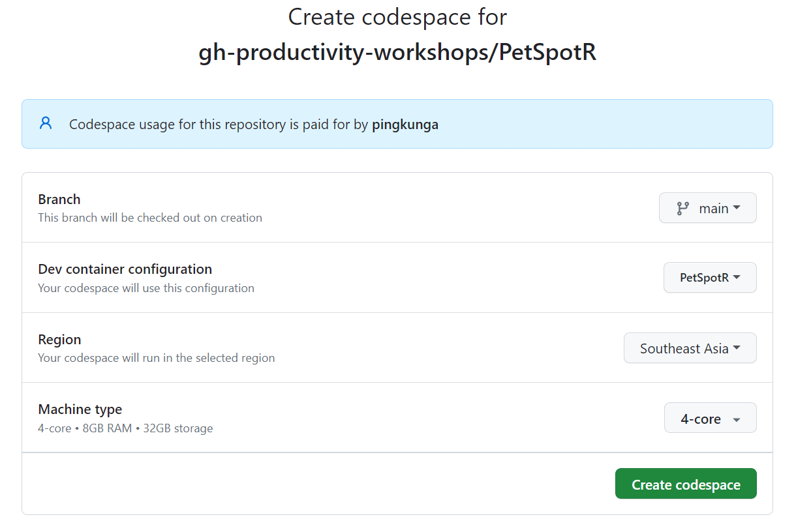Select the Region section label
This screenshot has width=796, height=532.
coord(59,340)
